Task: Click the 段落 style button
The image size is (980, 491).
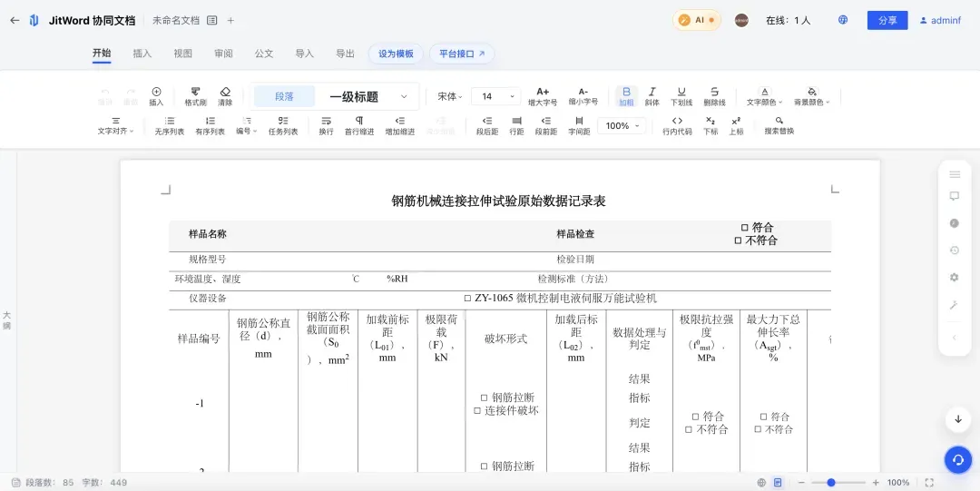Action: tap(284, 97)
